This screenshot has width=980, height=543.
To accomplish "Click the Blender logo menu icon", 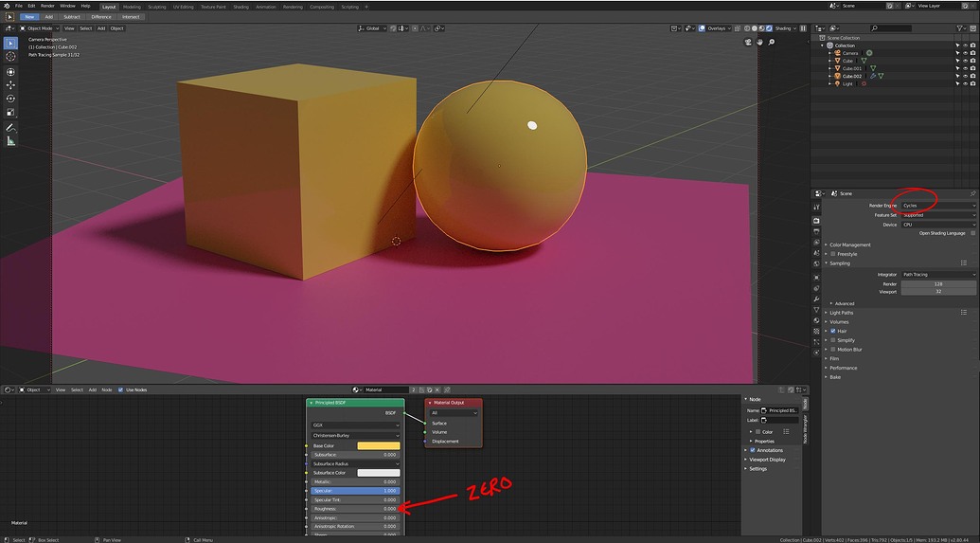I will 7,7.
